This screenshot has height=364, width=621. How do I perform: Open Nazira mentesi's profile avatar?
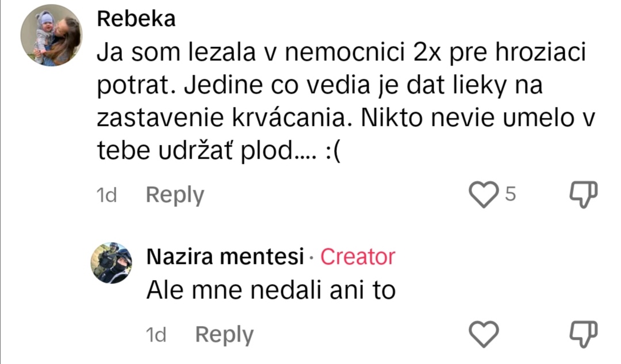coord(112,263)
